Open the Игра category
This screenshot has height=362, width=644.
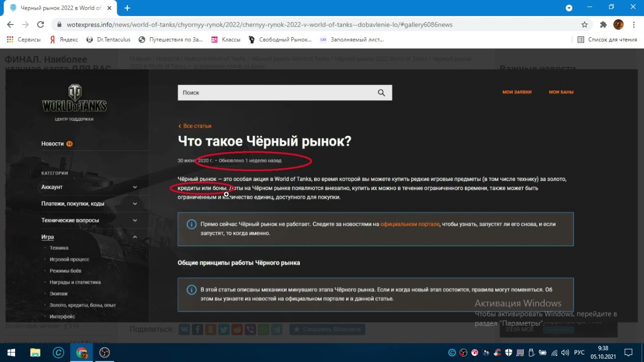click(47, 237)
